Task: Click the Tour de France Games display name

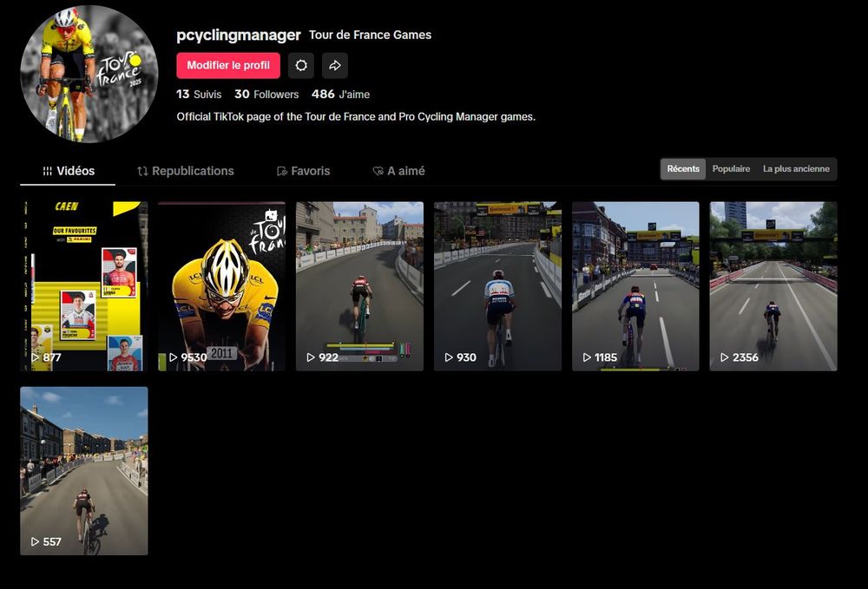Action: click(370, 35)
